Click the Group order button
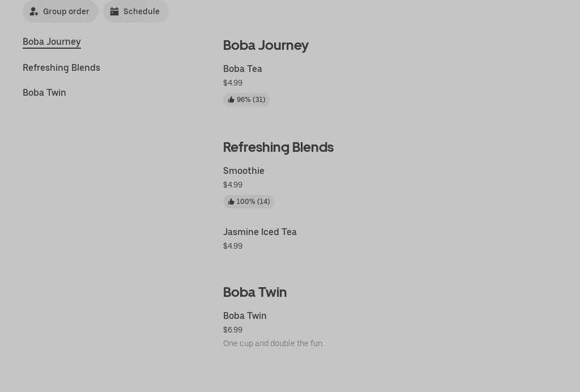The height and width of the screenshot is (392, 580). pyautogui.click(x=60, y=11)
